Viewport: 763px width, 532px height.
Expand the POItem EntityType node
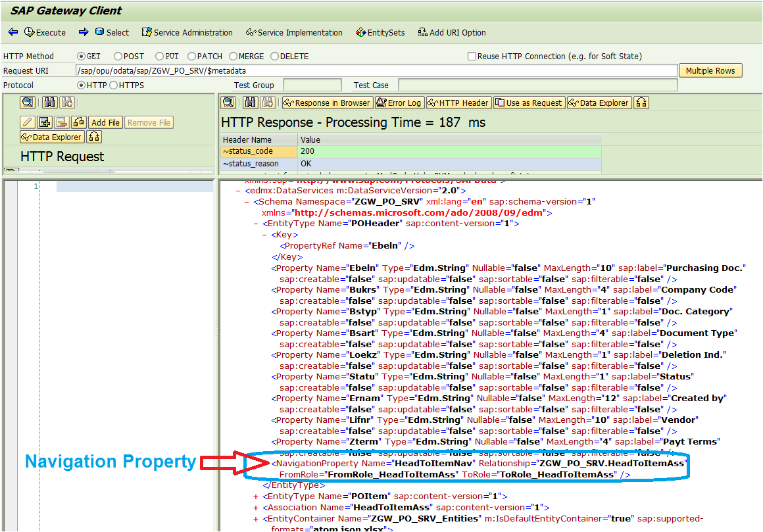(255, 498)
